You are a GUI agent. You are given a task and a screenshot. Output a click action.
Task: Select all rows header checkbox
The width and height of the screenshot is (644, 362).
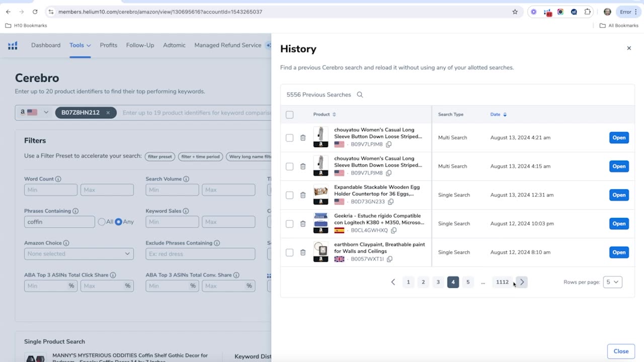click(289, 115)
